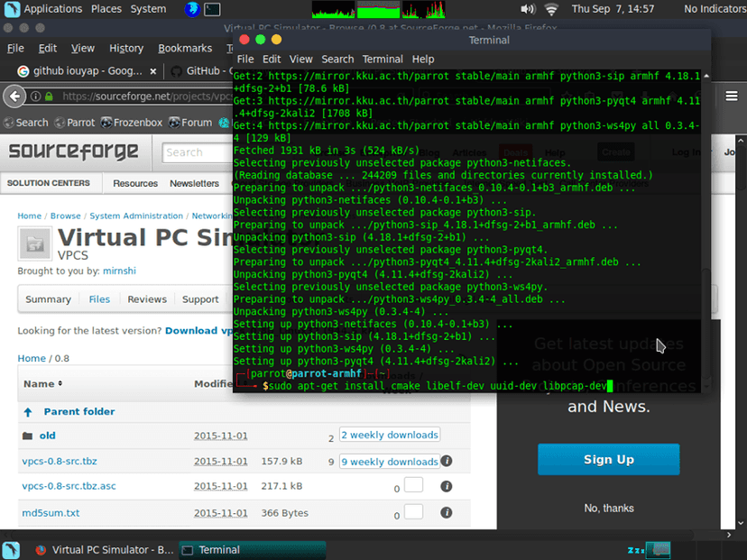Open Firefox History menu
The width and height of the screenshot is (747, 560).
[126, 48]
